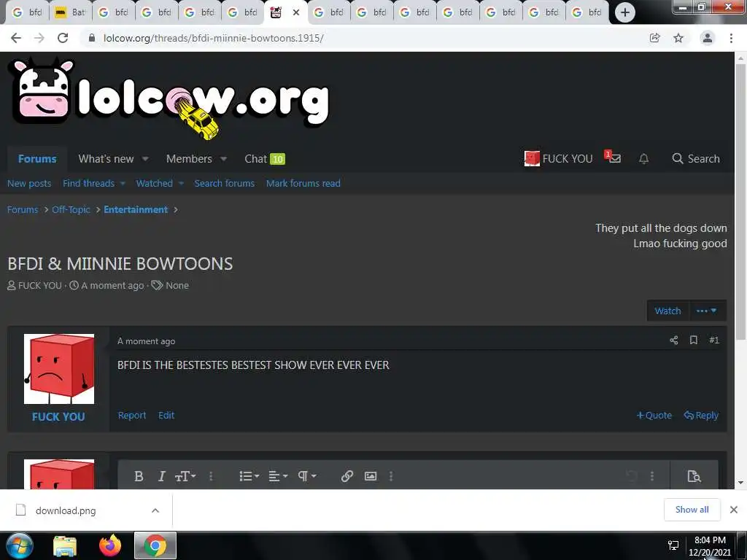
Task: Open the list dropdown in editor
Action: 249,476
